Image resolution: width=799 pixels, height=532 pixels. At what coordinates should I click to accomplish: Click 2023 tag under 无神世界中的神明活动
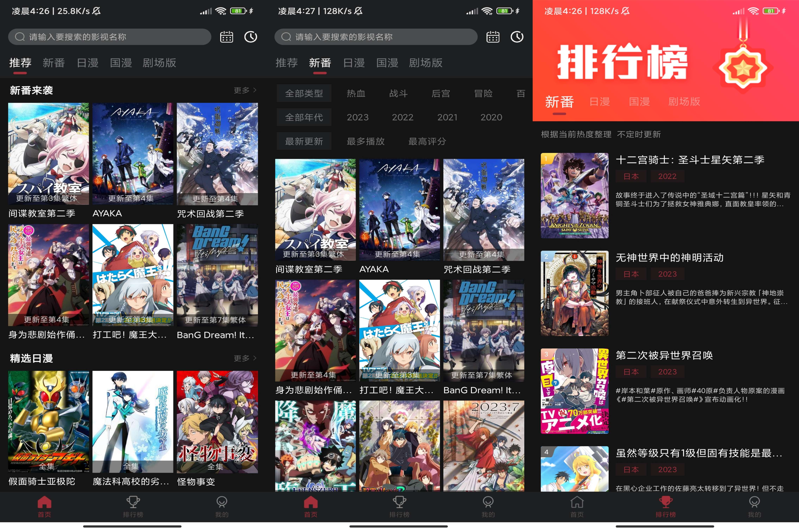[667, 274]
